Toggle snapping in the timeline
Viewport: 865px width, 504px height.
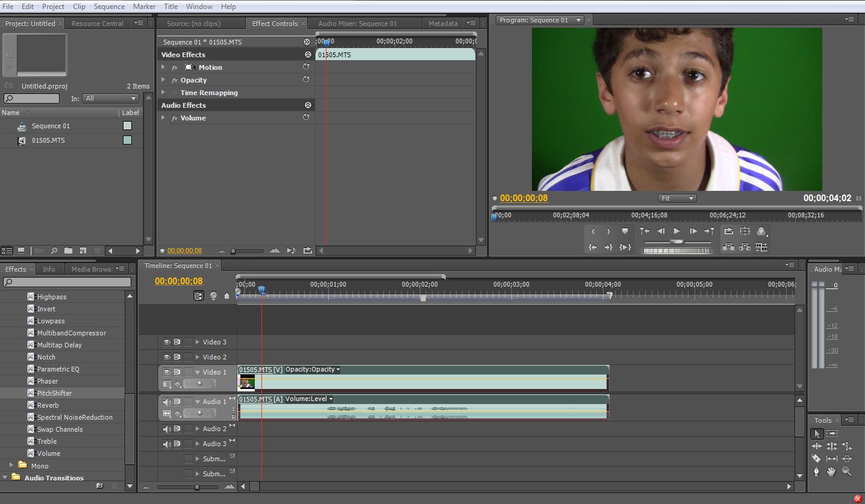coord(199,296)
